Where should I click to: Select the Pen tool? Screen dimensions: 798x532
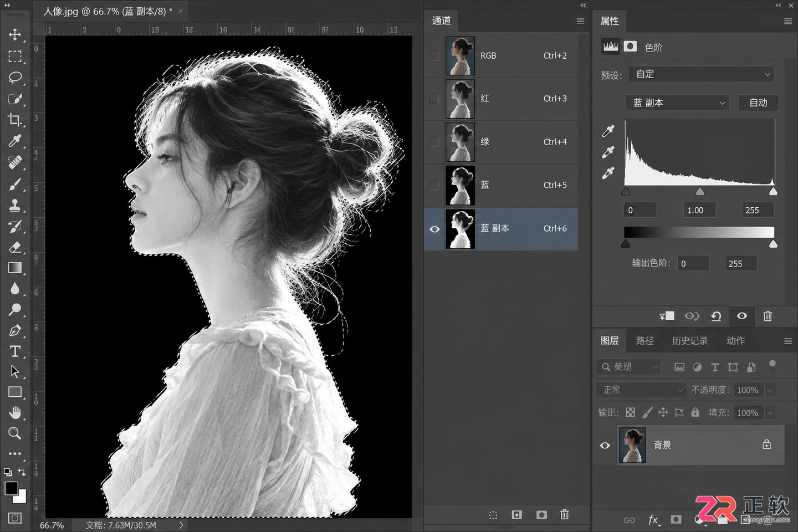click(x=15, y=331)
